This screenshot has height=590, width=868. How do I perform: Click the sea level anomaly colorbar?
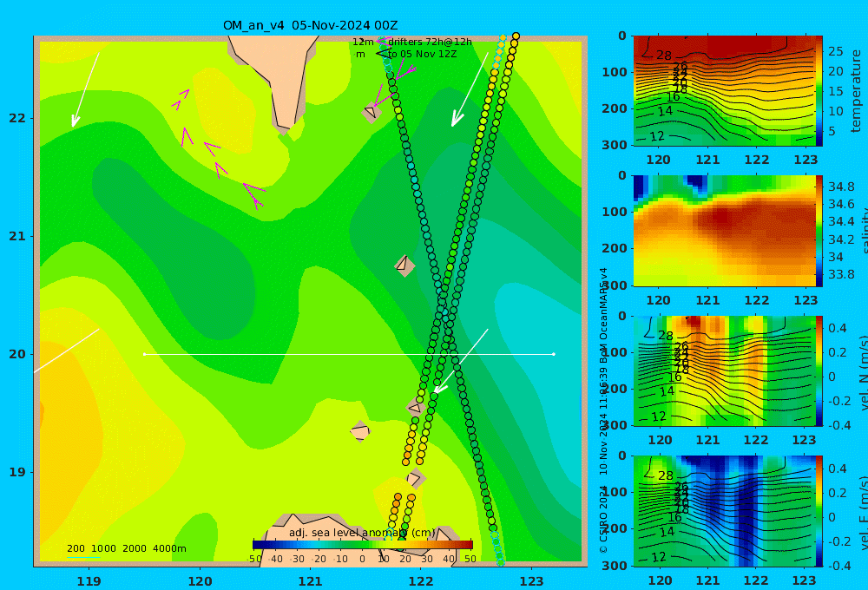363,545
